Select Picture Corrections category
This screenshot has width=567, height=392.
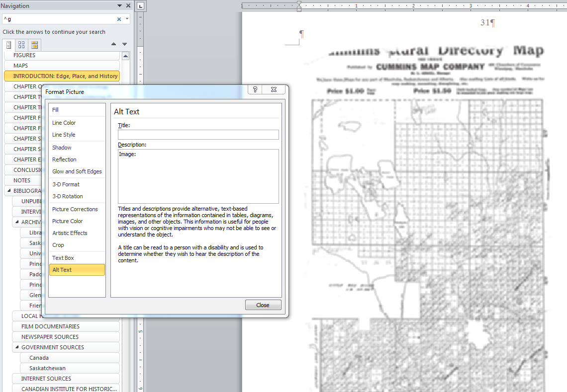[x=77, y=210]
